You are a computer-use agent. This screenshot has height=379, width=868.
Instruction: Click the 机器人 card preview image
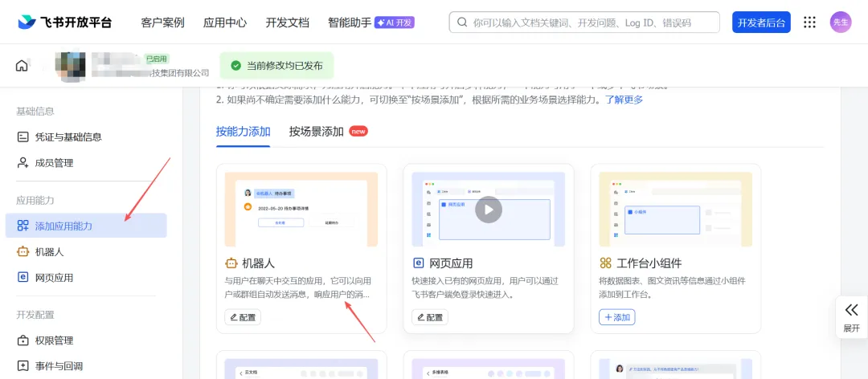(301, 209)
